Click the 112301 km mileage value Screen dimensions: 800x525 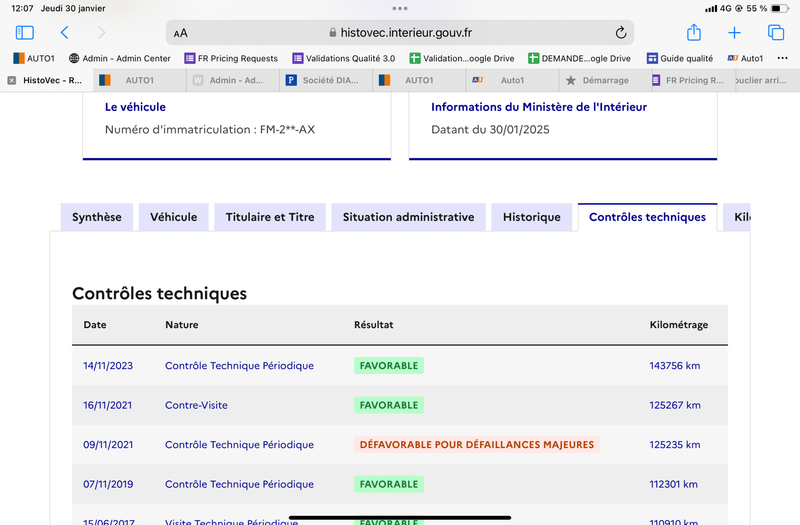point(673,484)
